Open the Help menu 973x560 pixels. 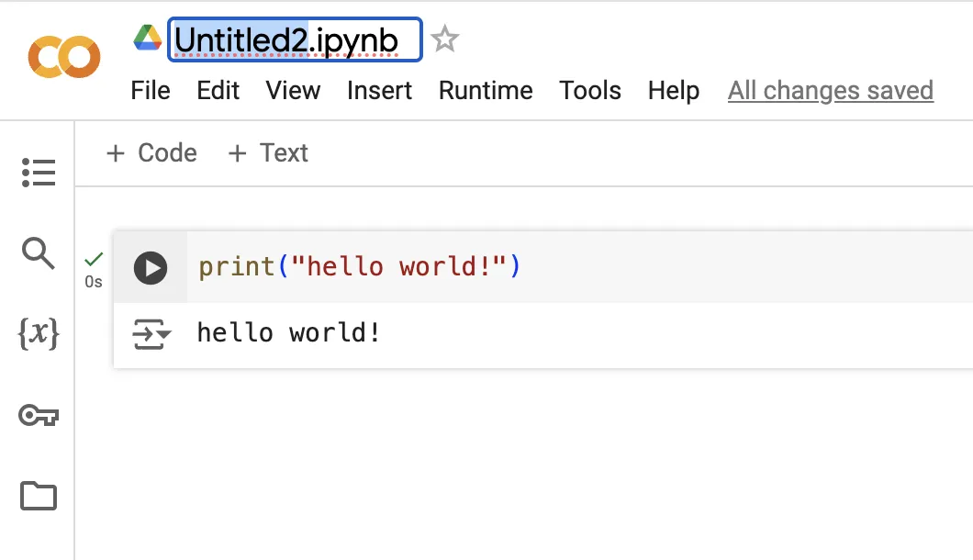(674, 91)
